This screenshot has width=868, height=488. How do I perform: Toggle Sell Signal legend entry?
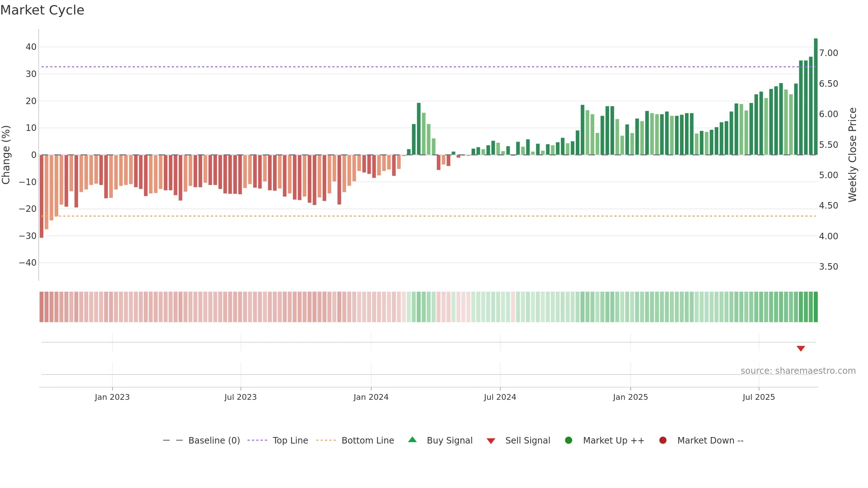518,440
